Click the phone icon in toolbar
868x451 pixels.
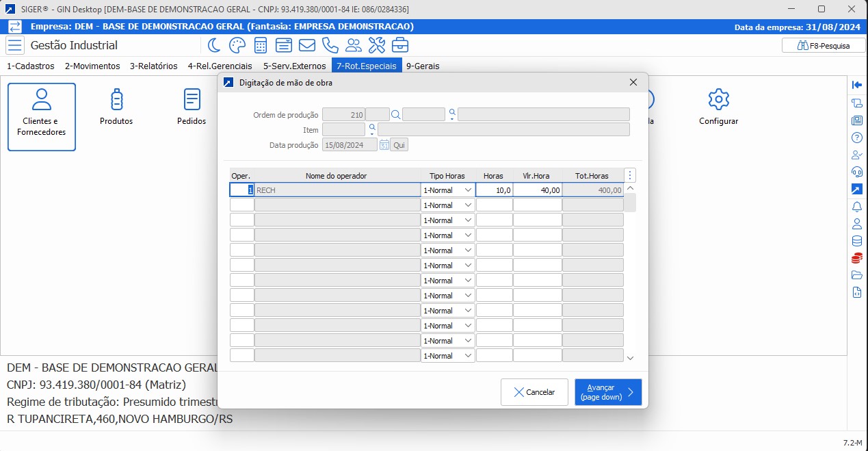(330, 45)
